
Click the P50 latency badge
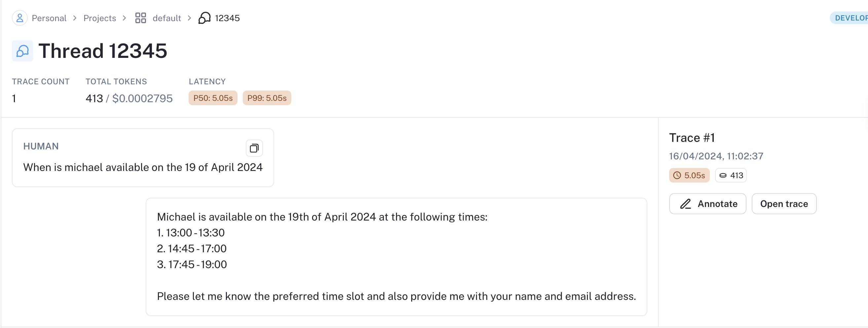(x=213, y=98)
